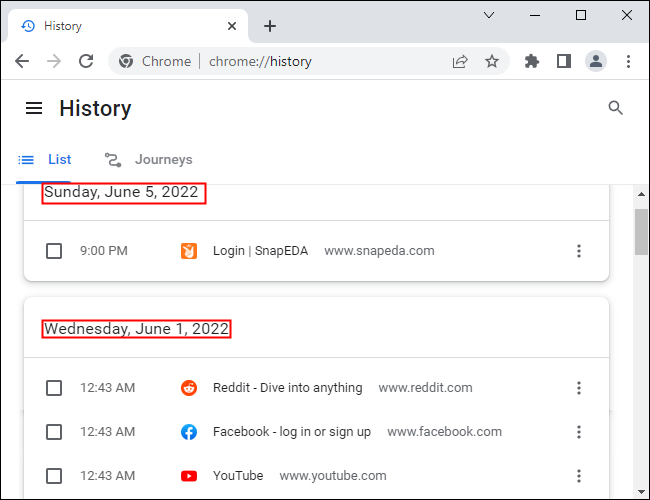
Task: Click the forward navigation arrow
Action: (54, 61)
